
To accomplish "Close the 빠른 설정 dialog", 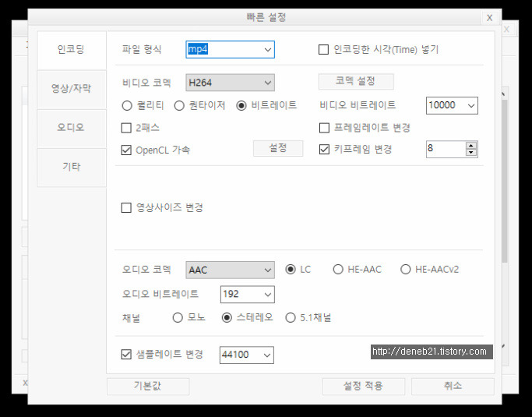I will [x=490, y=18].
